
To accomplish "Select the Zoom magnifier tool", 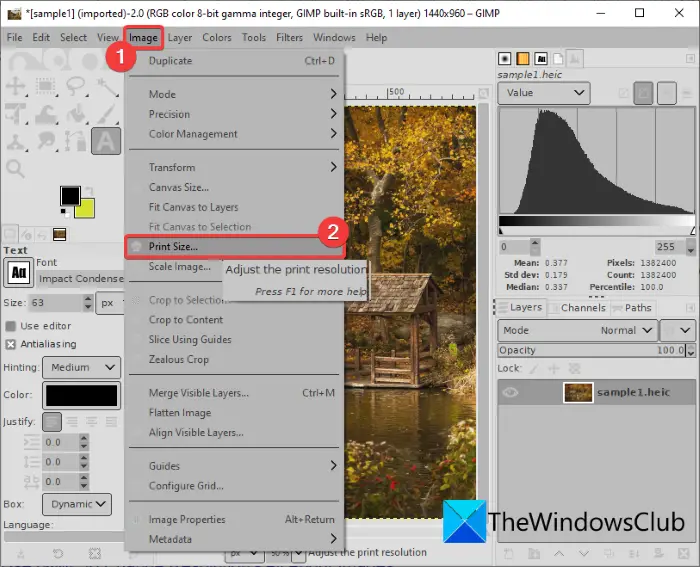I will pyautogui.click(x=16, y=169).
